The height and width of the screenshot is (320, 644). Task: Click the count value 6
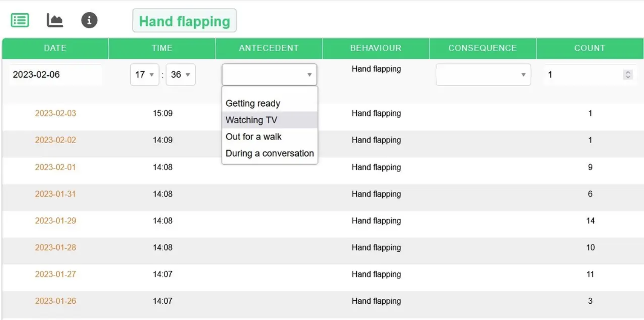(590, 194)
